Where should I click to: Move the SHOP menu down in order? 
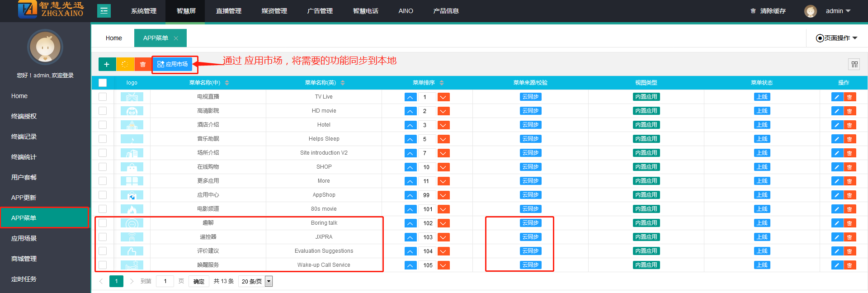coord(443,167)
